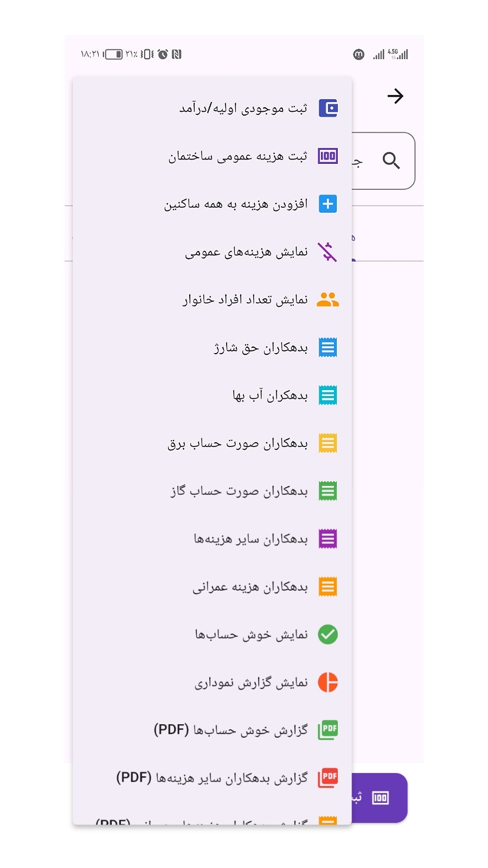The width and height of the screenshot is (488, 868).
Task: Select بدهکاران سایر هزینه‌ها entry
Action: (251, 539)
